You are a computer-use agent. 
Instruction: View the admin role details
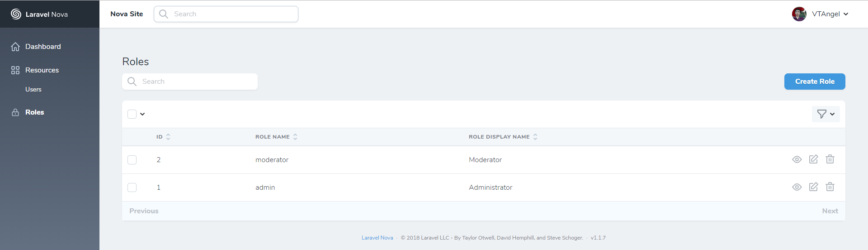[797, 187]
